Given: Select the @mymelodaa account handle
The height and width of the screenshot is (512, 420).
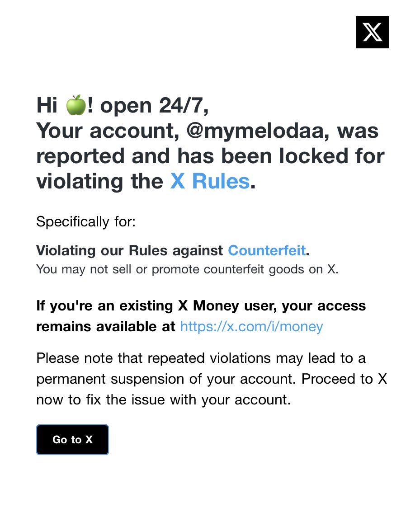Looking at the screenshot, I should 256,131.
